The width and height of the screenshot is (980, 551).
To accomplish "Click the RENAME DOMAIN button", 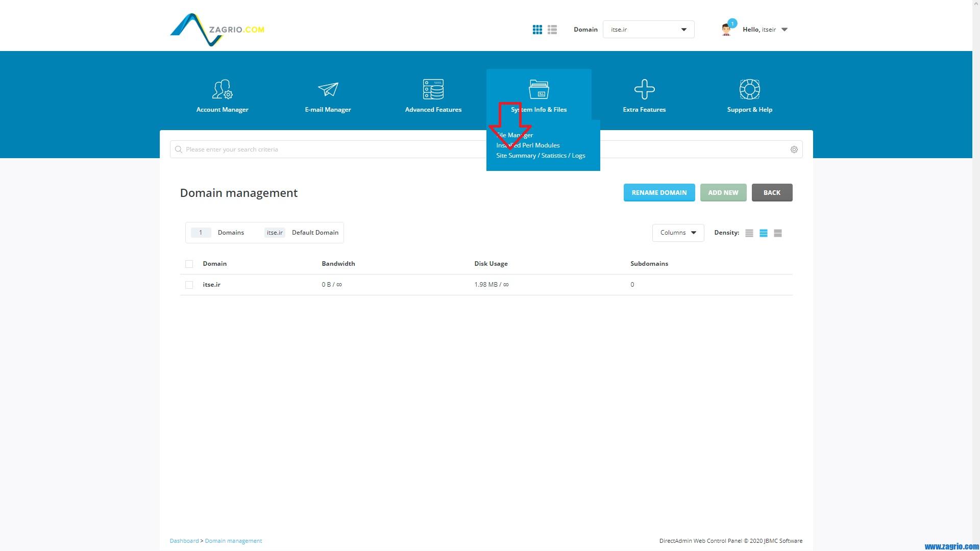I will [659, 192].
